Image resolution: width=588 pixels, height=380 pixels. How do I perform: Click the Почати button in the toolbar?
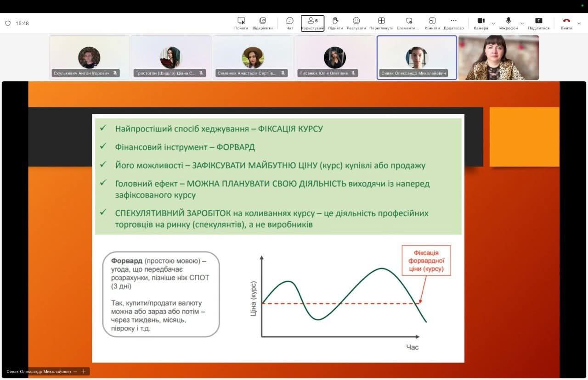[x=241, y=23]
